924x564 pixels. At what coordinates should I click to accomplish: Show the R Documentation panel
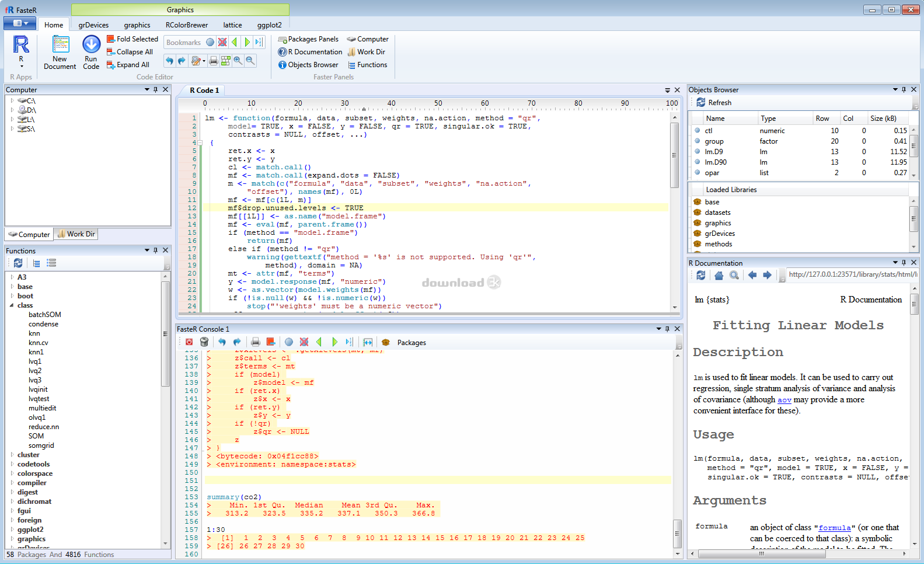click(310, 52)
